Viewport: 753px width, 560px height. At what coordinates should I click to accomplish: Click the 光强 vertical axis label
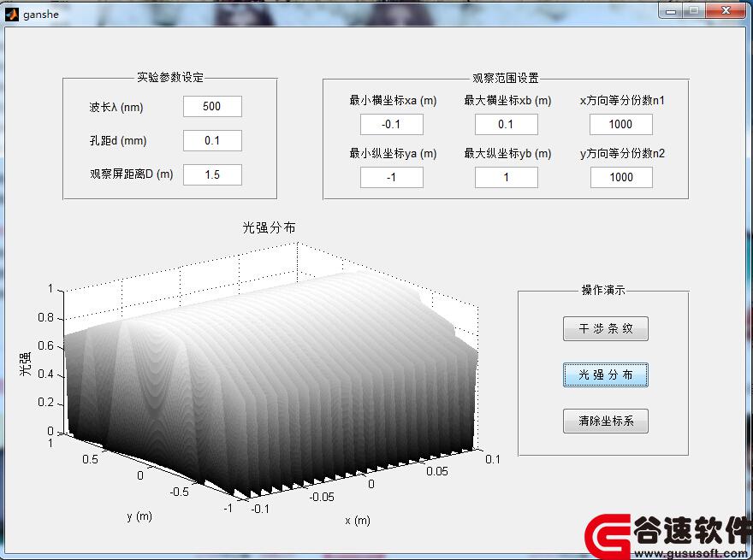[x=26, y=363]
